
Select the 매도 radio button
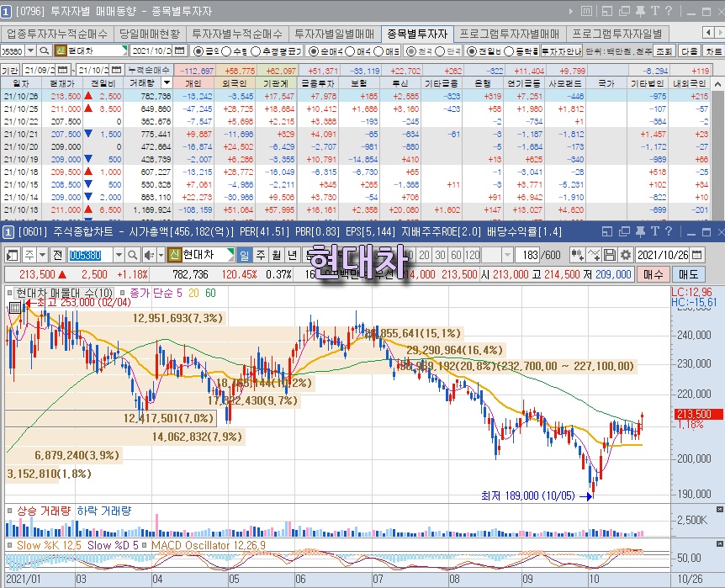378,51
